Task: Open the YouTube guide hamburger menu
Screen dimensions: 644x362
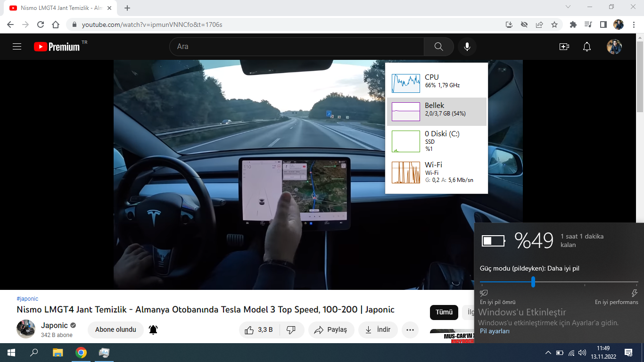Action: [x=17, y=47]
